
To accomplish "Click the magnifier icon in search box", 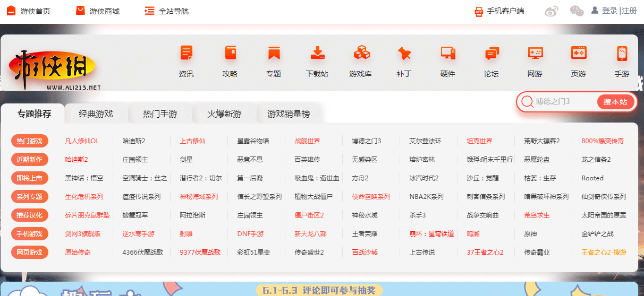I will pos(527,102).
